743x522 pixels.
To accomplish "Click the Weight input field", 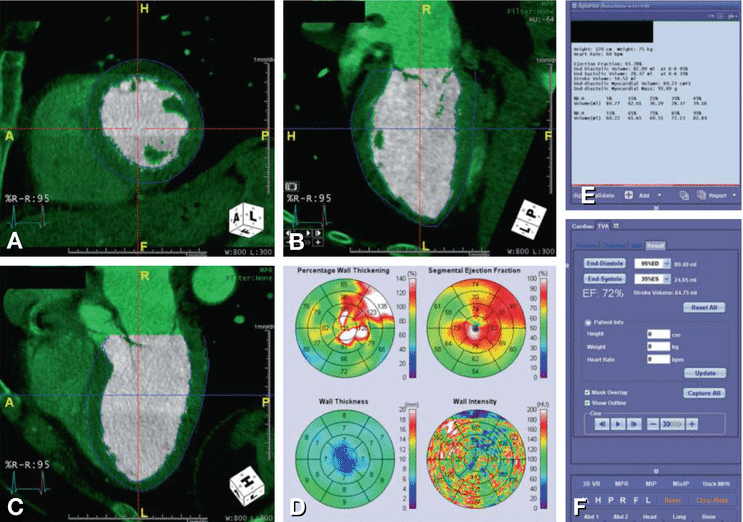I will [659, 347].
